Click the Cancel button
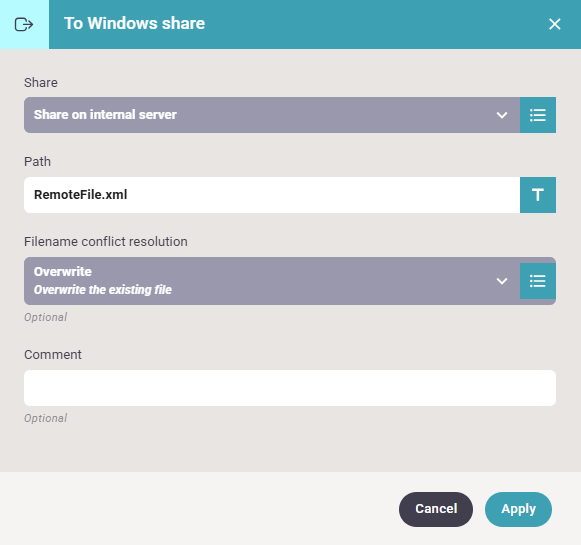This screenshot has height=545, width=581. pyautogui.click(x=436, y=509)
